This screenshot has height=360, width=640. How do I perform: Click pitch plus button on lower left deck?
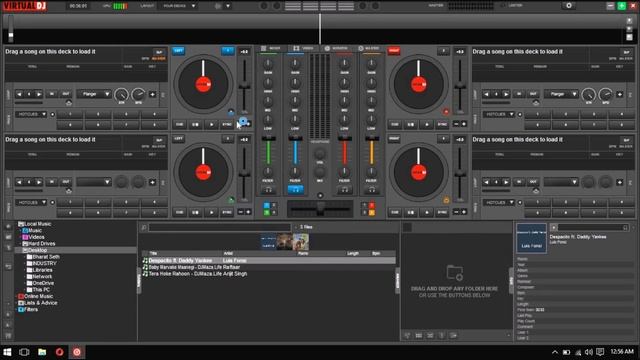coord(248,212)
